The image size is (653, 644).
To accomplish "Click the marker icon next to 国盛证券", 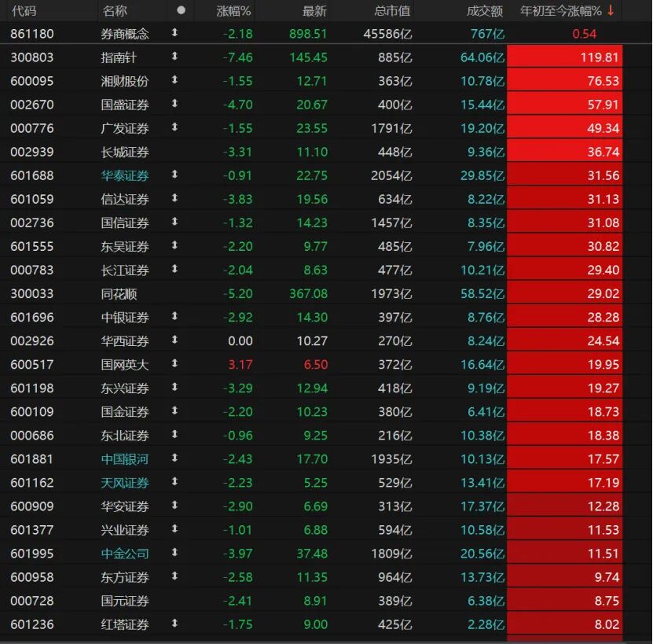I will pyautogui.click(x=174, y=104).
